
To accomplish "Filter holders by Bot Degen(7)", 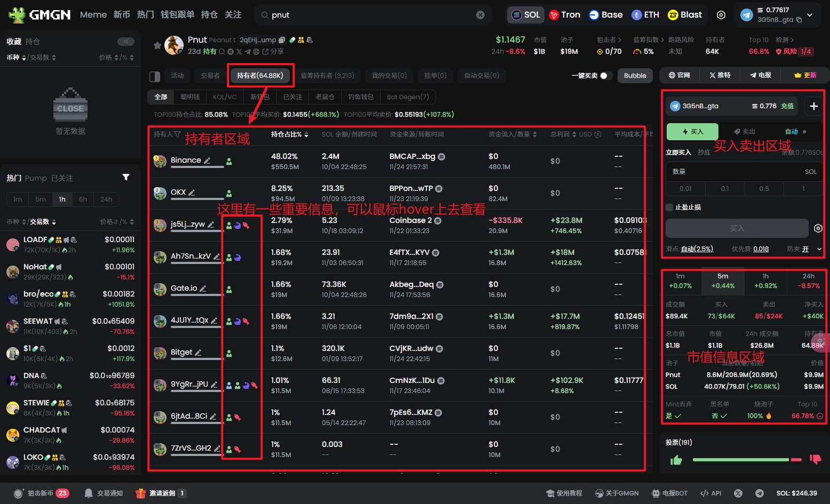I will pyautogui.click(x=408, y=97).
